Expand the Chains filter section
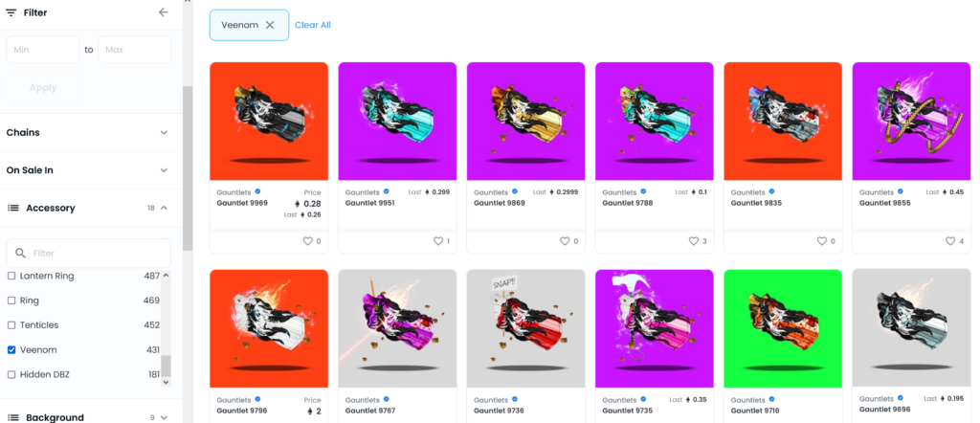The width and height of the screenshot is (980, 423). pyautogui.click(x=87, y=132)
